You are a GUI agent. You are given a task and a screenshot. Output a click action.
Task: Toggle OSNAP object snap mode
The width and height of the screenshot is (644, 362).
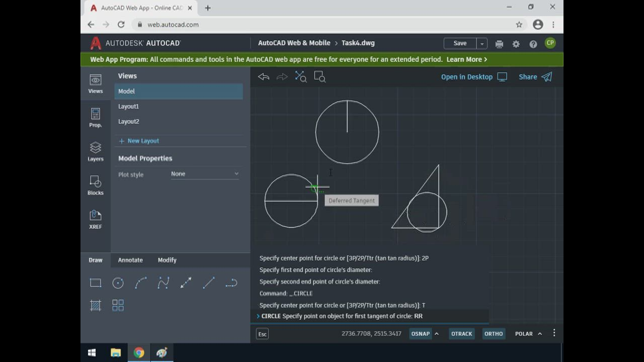(x=421, y=334)
